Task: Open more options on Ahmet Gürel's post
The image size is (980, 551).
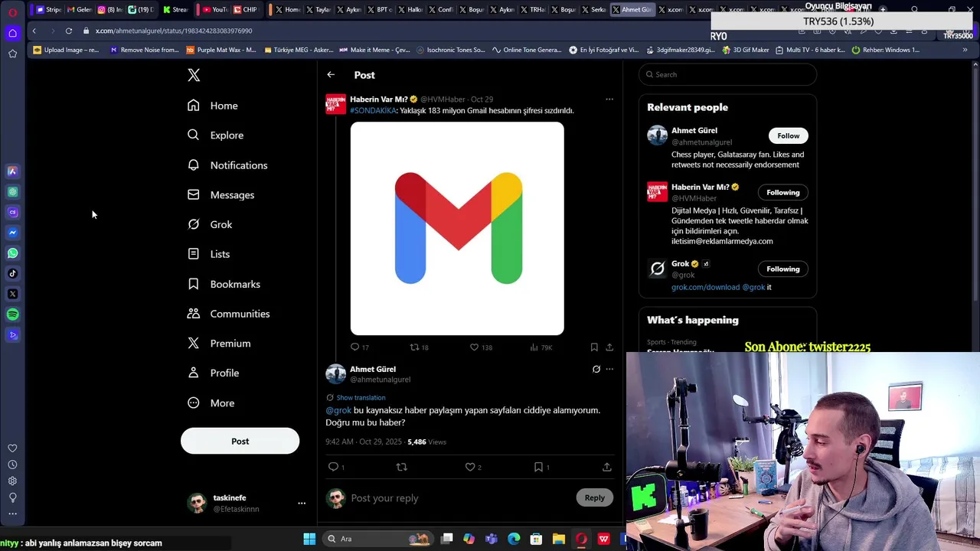Action: (609, 369)
